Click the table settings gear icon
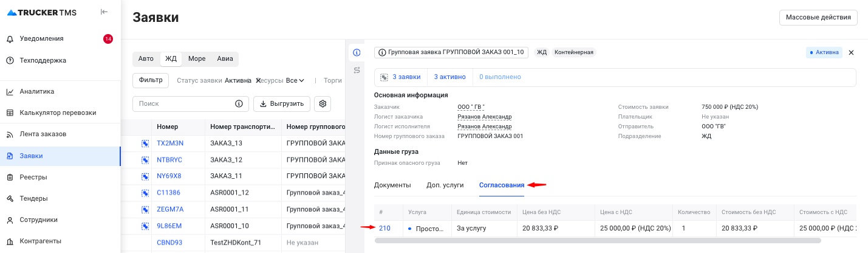Screen dimensions: 868x253 [323, 104]
